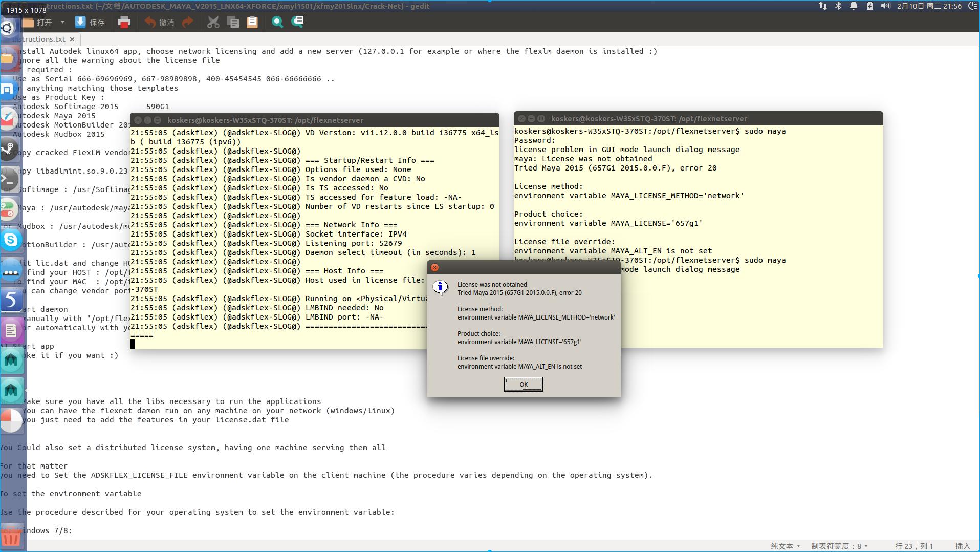Close the license error dialog

(434, 267)
